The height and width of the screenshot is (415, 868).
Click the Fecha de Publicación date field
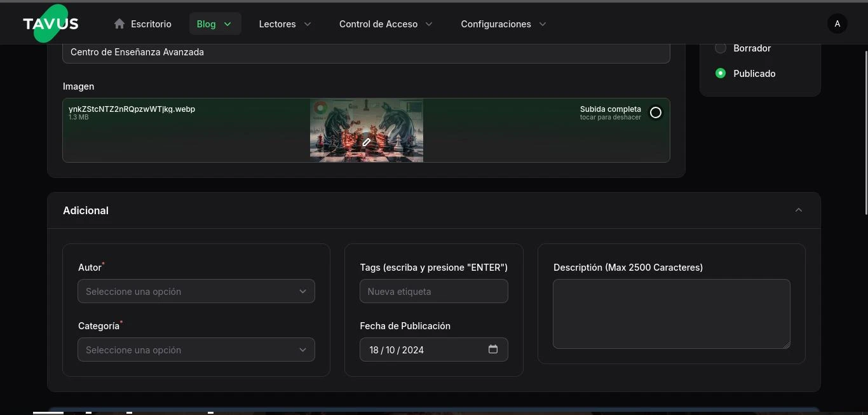coord(419,350)
